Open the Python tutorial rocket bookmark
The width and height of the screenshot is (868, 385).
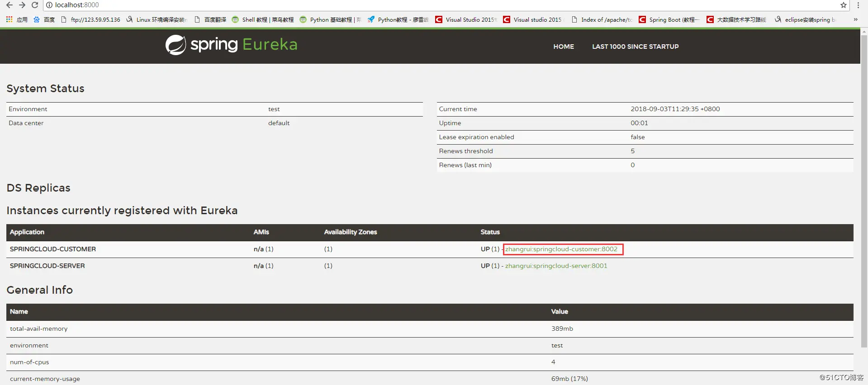coord(398,19)
